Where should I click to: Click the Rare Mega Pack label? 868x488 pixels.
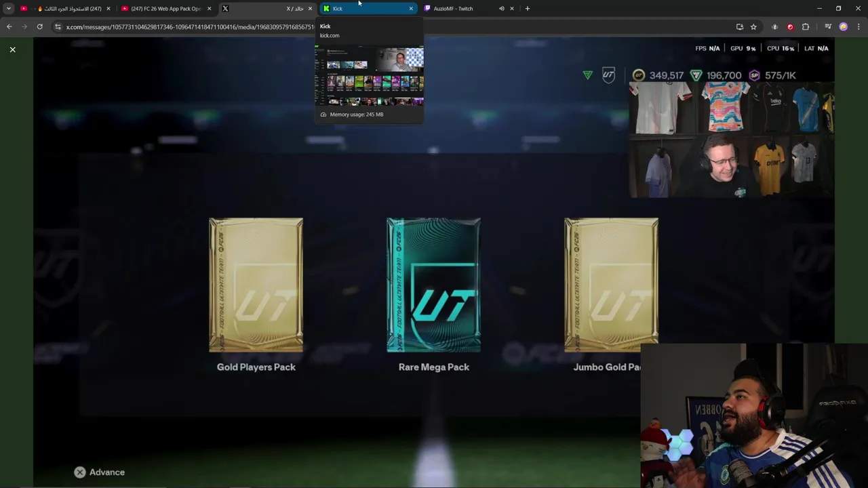tap(434, 367)
